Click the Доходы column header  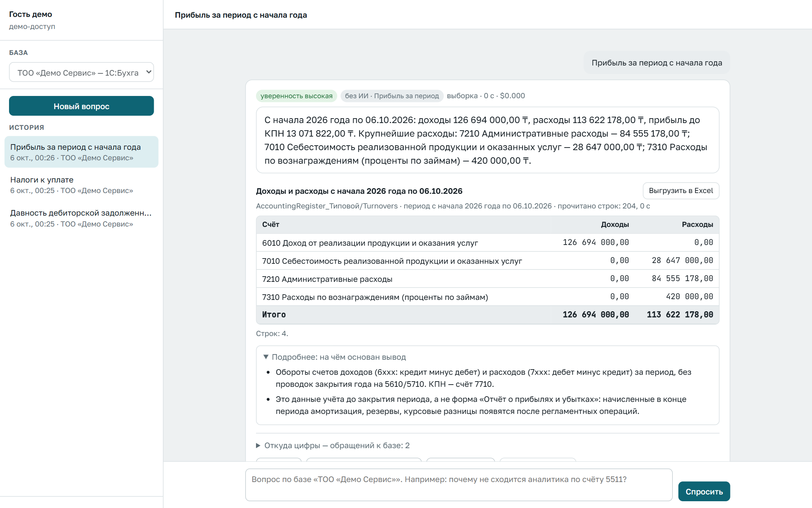point(615,225)
